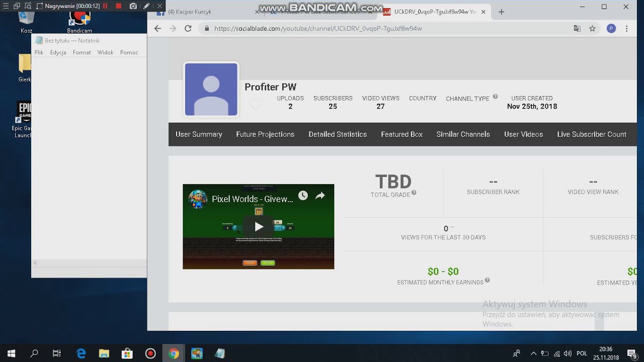
Task: Close the Kacper Kurcyk tab
Action: pos(258,12)
